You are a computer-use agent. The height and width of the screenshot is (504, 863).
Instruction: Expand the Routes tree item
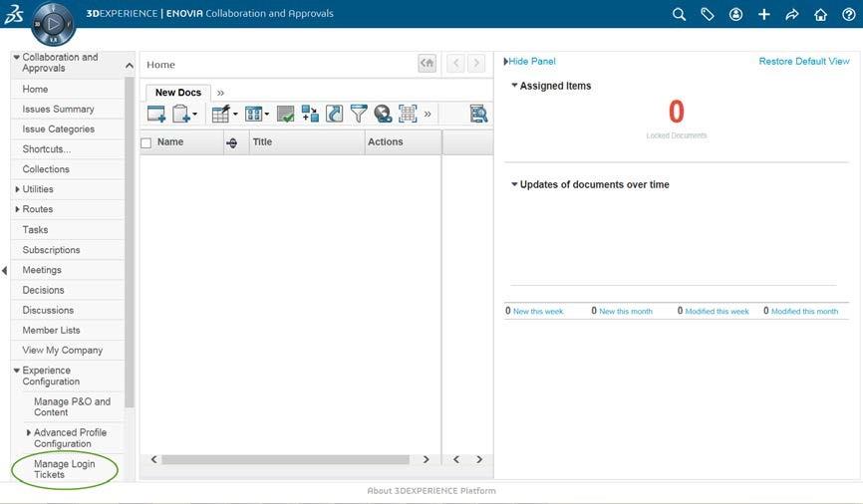pos(17,209)
